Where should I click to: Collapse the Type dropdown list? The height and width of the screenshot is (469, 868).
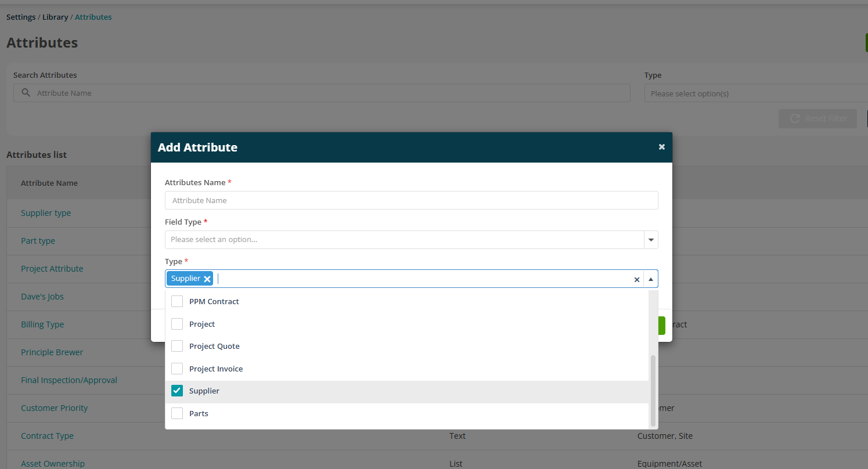click(x=651, y=279)
